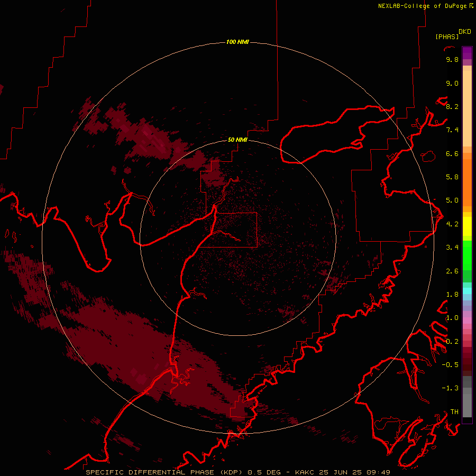Click the 9.0 value on the color scale

(x=452, y=83)
